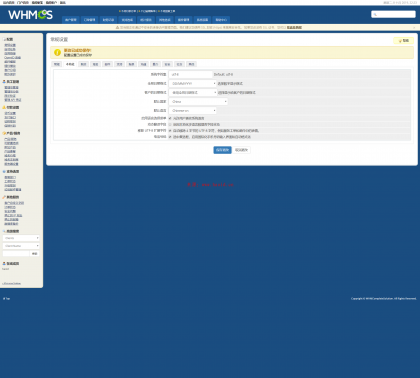Switch to the first settings tab
The height and width of the screenshot is (378, 420).
tap(57, 64)
